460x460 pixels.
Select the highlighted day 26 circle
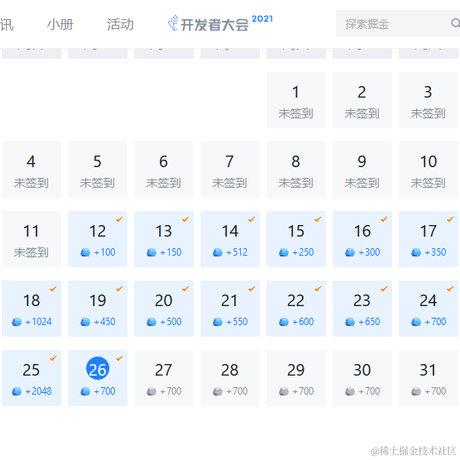pyautogui.click(x=98, y=368)
